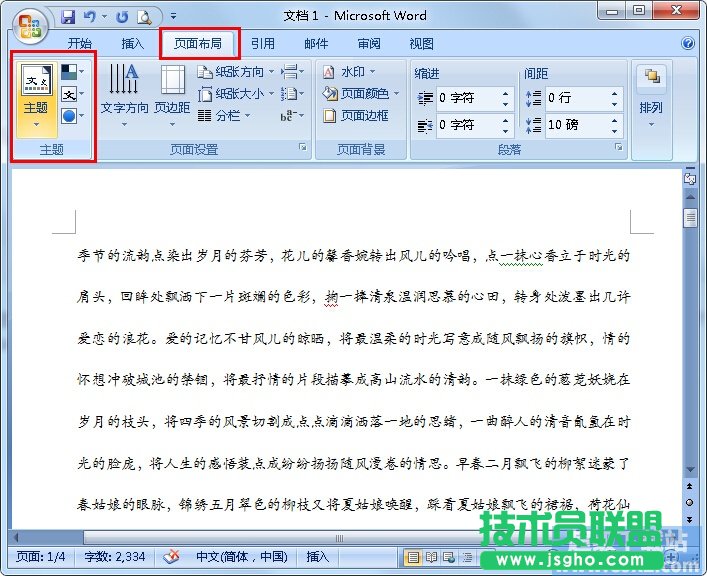Click the Save icon in quick access toolbar
707x576 pixels.
pyautogui.click(x=68, y=17)
